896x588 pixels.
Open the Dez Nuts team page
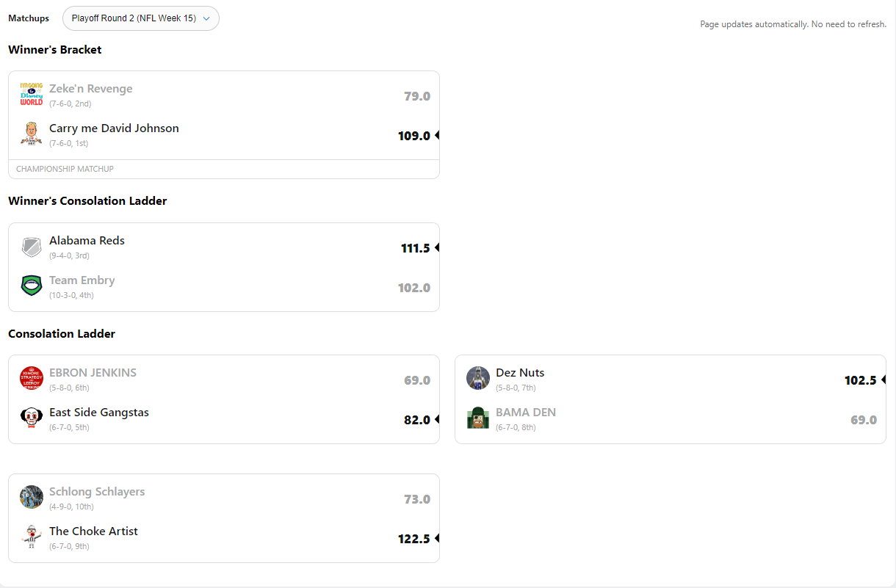[520, 373]
